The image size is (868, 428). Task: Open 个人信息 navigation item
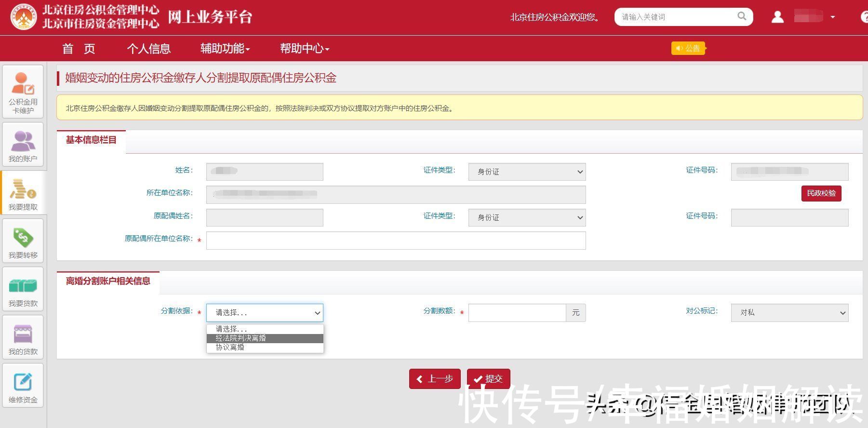(149, 49)
